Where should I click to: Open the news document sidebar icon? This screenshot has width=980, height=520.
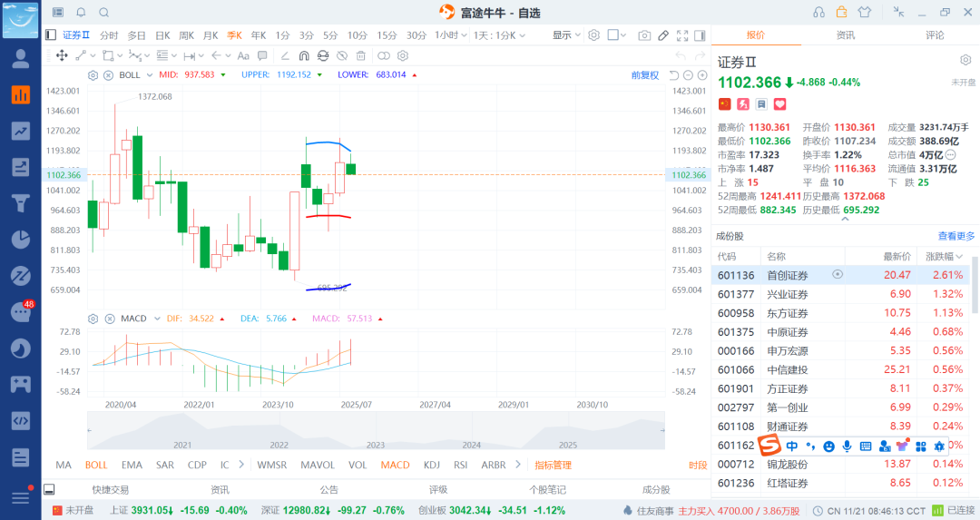pyautogui.click(x=21, y=457)
